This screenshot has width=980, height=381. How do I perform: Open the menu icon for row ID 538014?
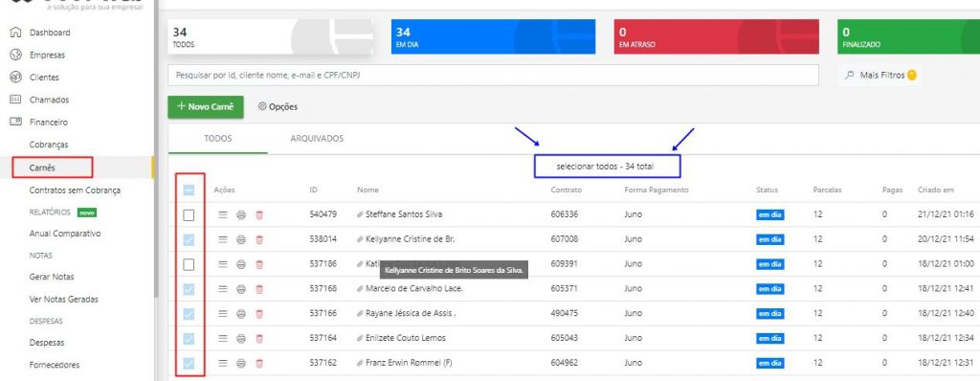(x=222, y=239)
